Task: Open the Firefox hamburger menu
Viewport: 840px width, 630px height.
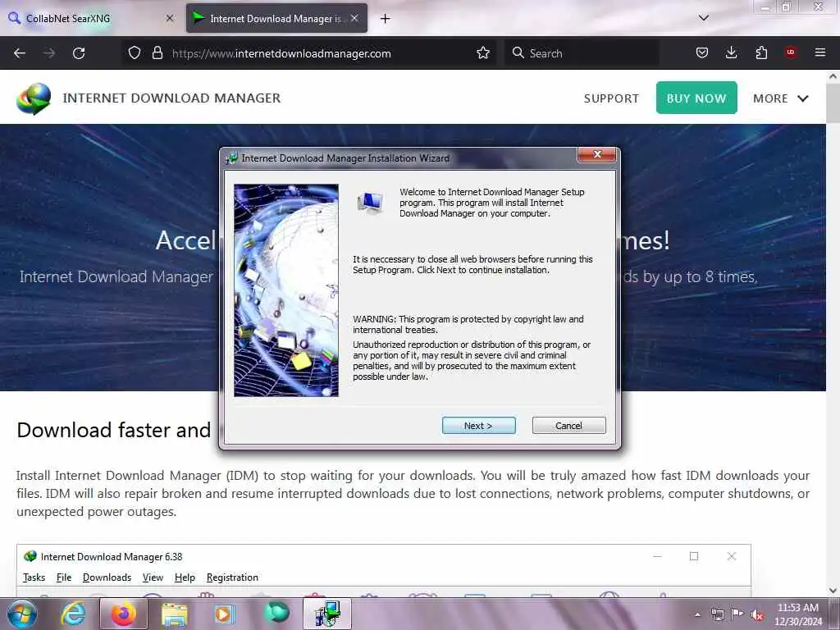Action: (x=819, y=52)
